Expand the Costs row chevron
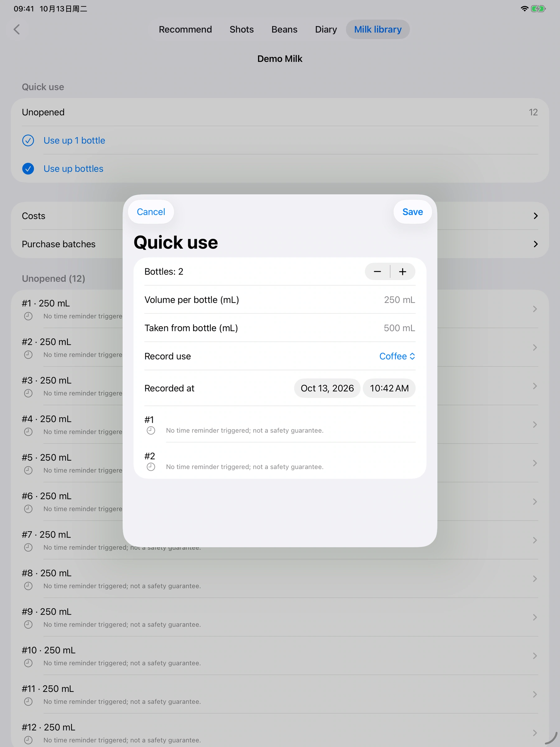 coord(535,216)
